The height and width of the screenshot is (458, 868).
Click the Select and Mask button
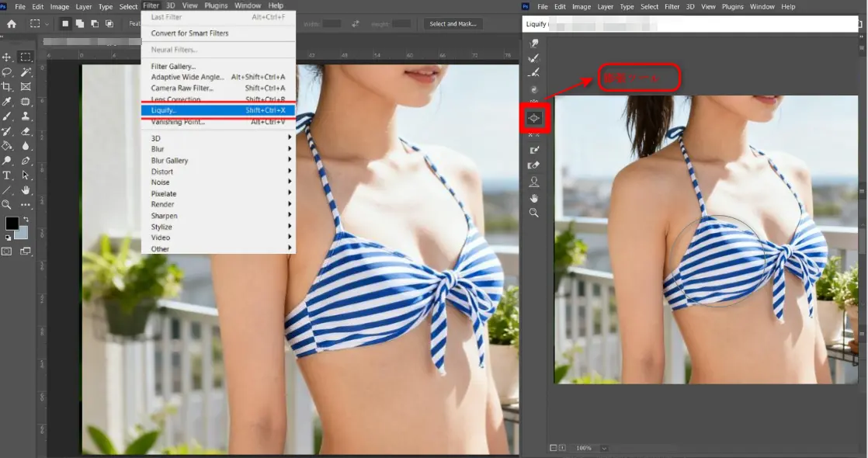(x=452, y=23)
